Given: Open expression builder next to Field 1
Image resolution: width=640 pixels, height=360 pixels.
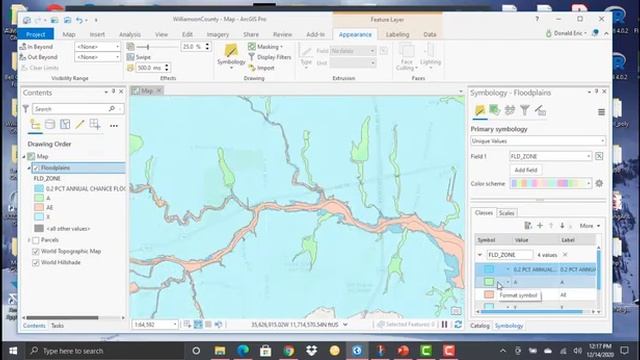Looking at the screenshot, I should [x=599, y=156].
